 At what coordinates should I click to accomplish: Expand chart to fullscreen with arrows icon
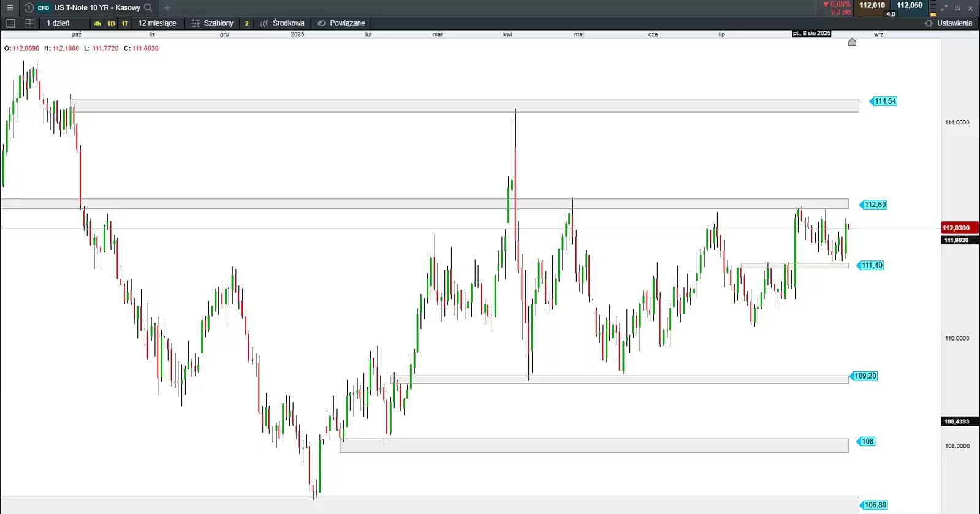tap(944, 8)
